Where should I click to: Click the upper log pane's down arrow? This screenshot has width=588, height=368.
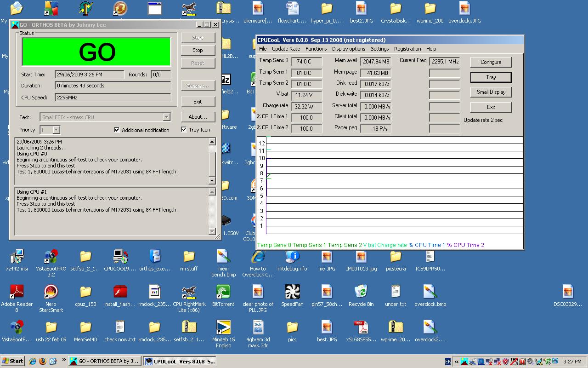(212, 181)
